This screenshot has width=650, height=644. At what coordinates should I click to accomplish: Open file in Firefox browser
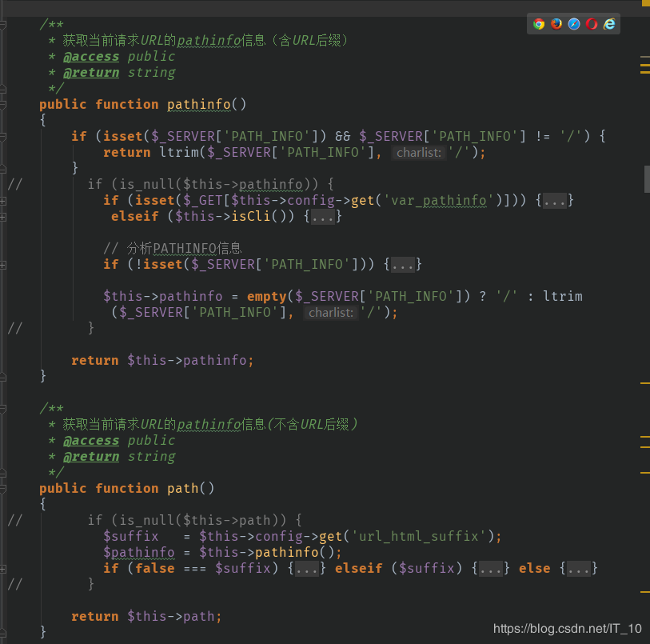coord(556,24)
